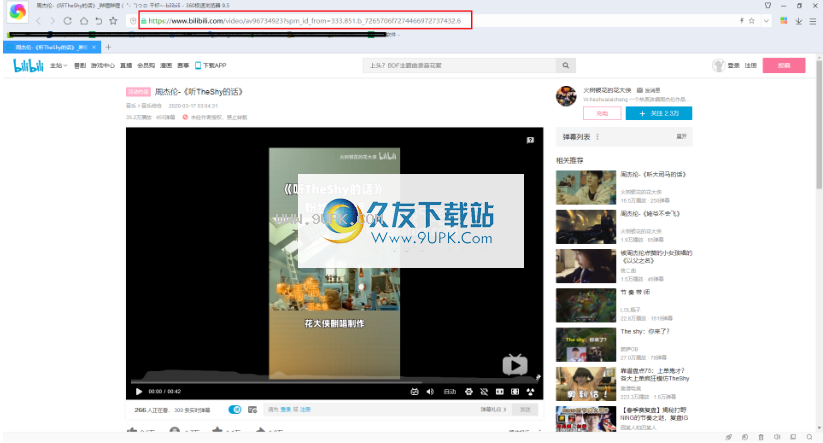Viewport: 823px width, 443px height.
Task: Click the blue 关注 follow button
Action: [659, 113]
